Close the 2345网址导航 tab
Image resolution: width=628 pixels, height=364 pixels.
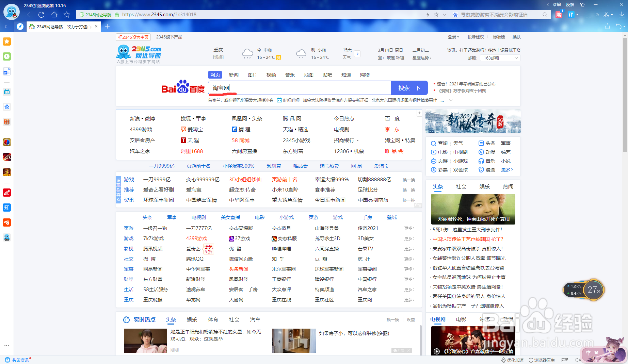[96, 27]
